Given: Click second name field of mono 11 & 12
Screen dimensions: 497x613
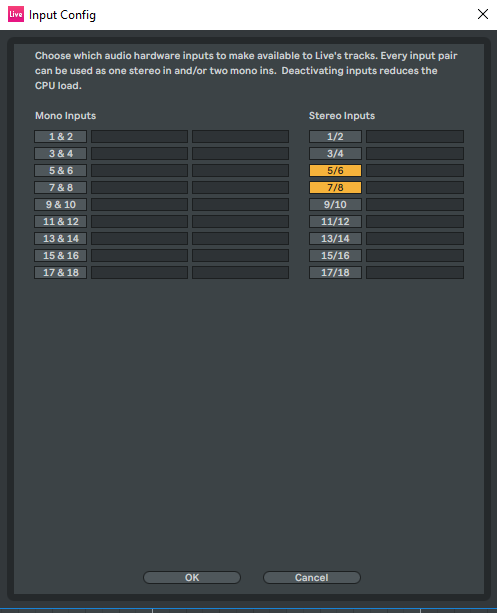Looking at the screenshot, I should (240, 221).
